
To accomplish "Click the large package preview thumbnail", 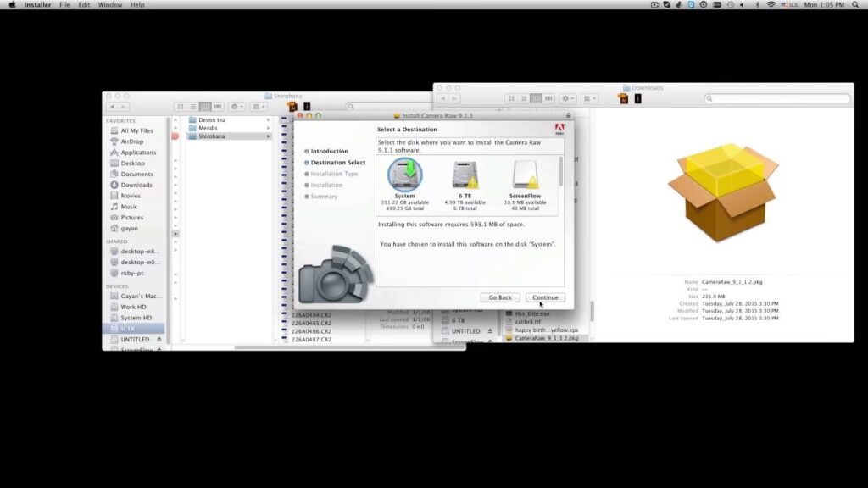I will [x=722, y=193].
